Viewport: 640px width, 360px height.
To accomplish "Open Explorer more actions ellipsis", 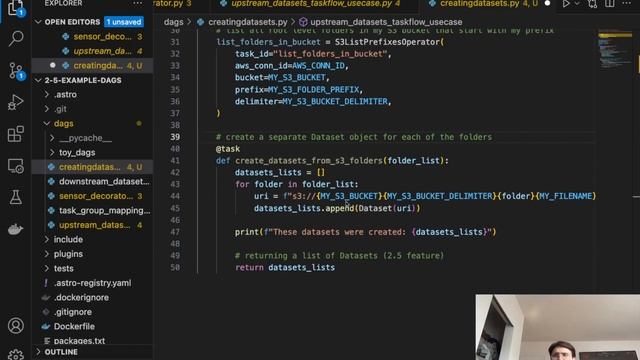I will [x=138, y=3].
